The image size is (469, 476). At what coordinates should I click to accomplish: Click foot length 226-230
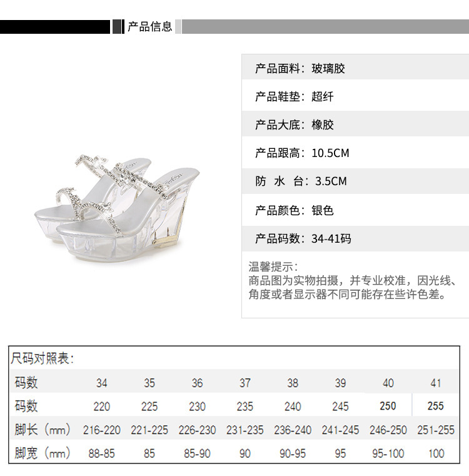[197, 430]
